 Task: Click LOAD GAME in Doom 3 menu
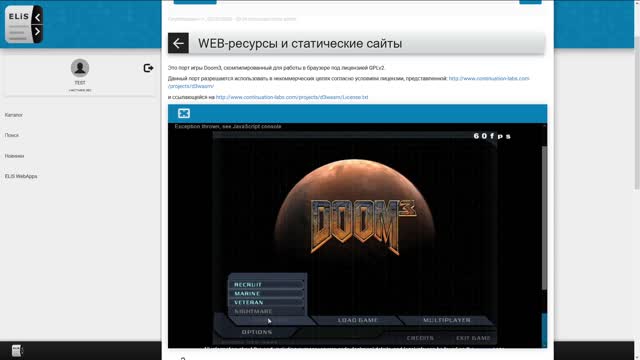click(x=358, y=320)
